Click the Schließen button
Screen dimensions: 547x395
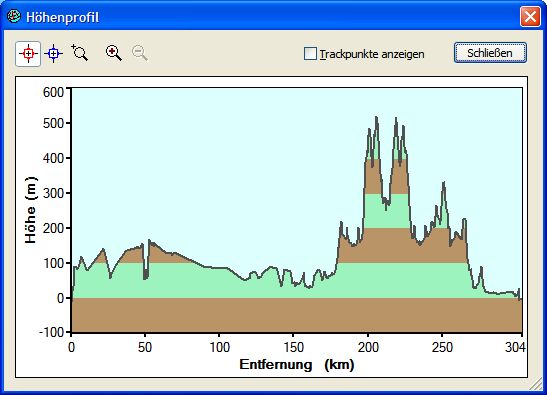(490, 53)
